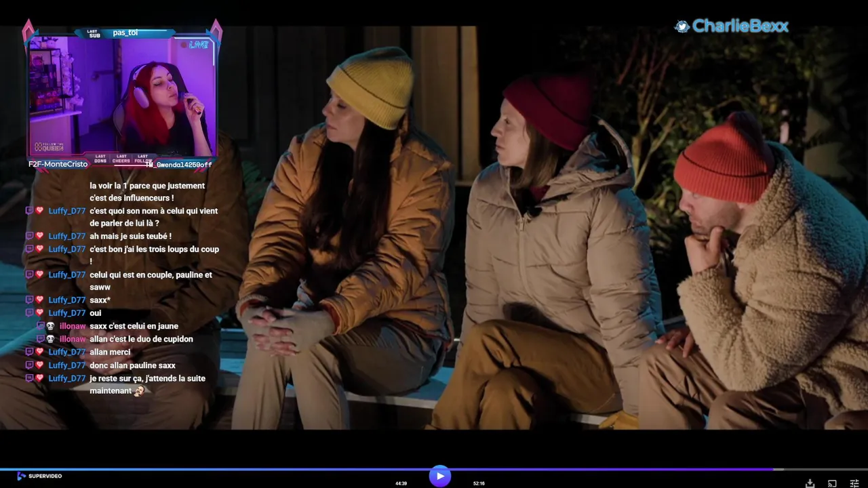Click skull badge beside 'allan c'est le duo'
The image size is (868, 488).
point(50,339)
